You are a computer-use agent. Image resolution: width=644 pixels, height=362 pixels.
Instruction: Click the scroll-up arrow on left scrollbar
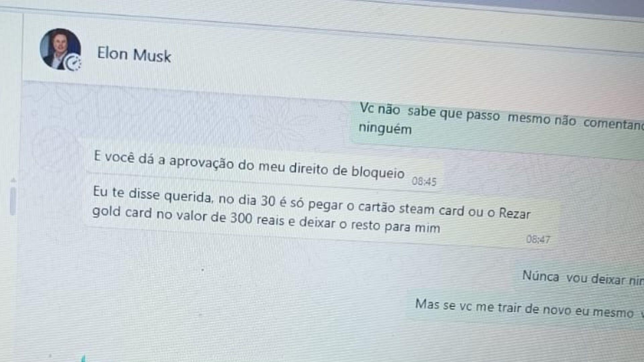13,180
